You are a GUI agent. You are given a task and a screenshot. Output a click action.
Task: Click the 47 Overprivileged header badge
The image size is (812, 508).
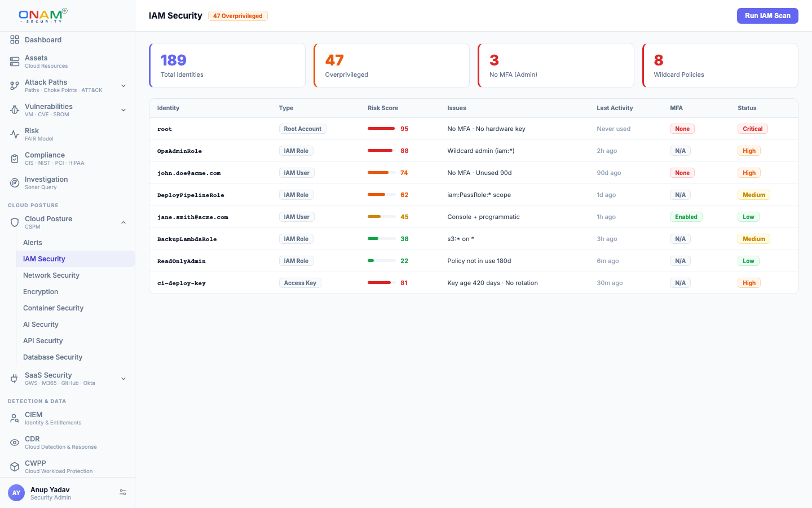point(238,16)
